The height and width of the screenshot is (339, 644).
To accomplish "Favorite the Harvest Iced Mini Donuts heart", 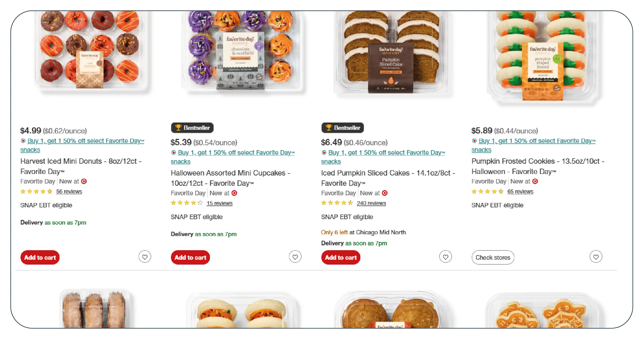I will point(145,257).
